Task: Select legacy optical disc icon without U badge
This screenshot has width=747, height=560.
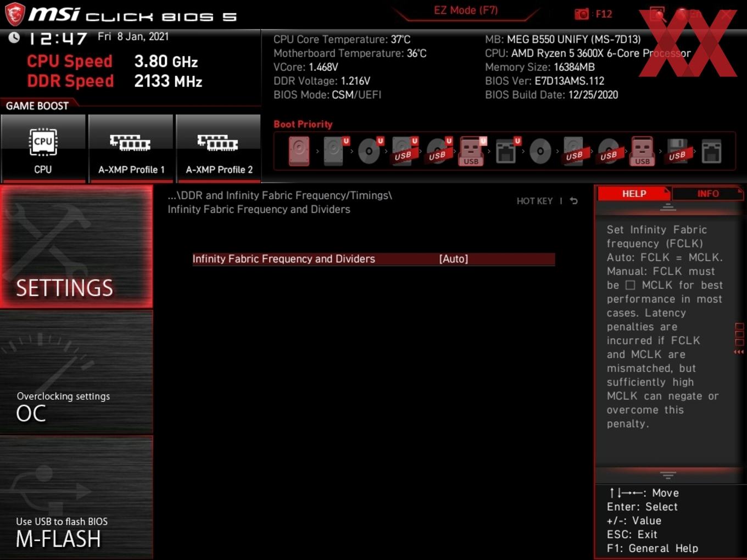Action: tap(540, 151)
